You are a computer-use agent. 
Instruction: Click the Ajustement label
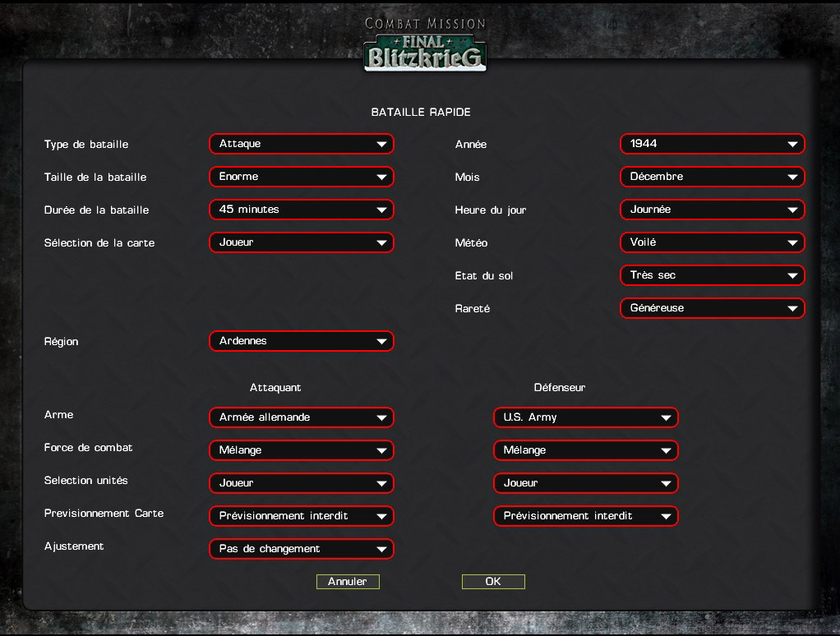74,546
